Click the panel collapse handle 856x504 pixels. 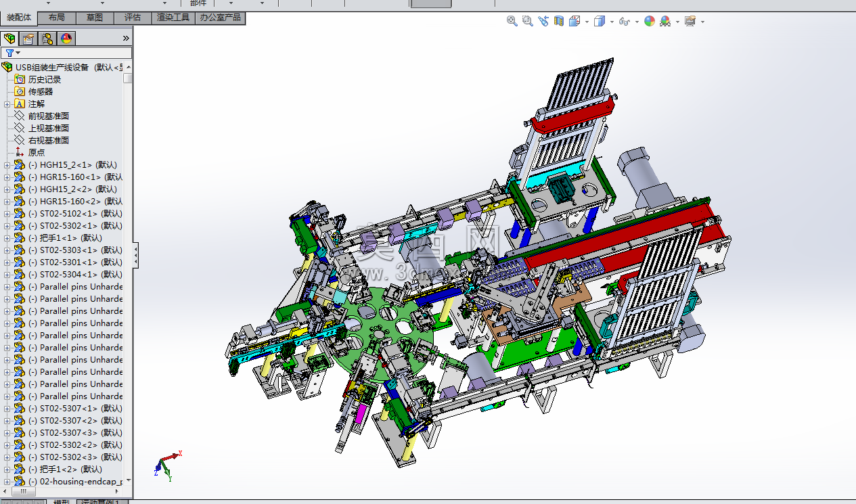136,255
